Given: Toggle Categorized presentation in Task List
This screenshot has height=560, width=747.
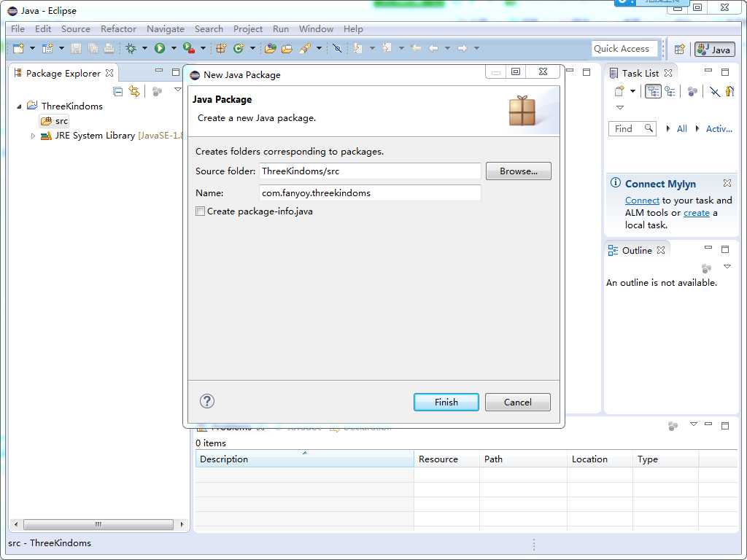Looking at the screenshot, I should [x=653, y=91].
